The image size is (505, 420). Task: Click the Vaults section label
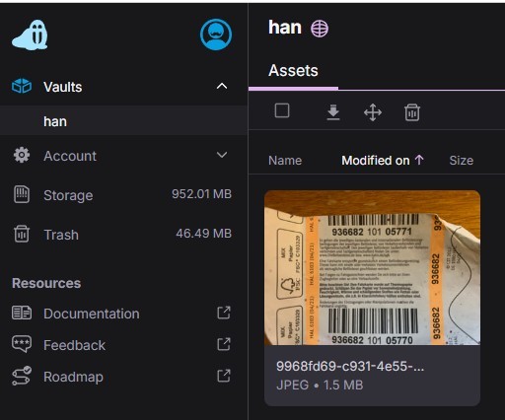(63, 87)
